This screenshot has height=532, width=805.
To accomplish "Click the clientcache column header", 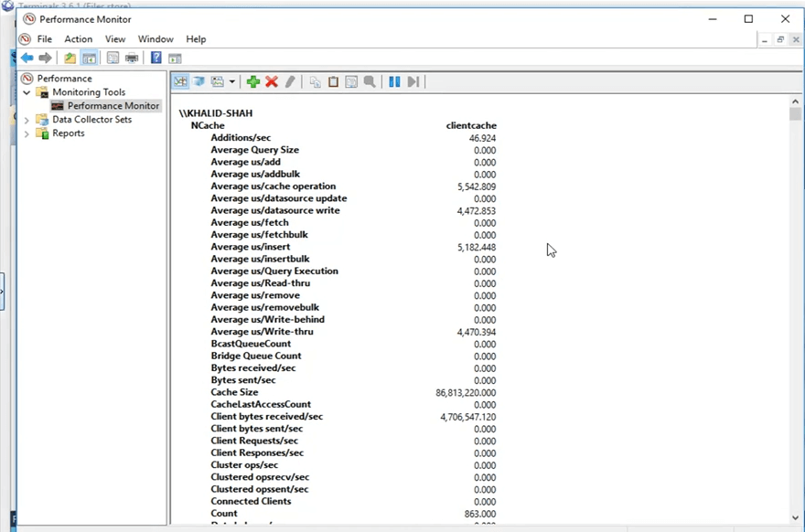I will click(471, 126).
